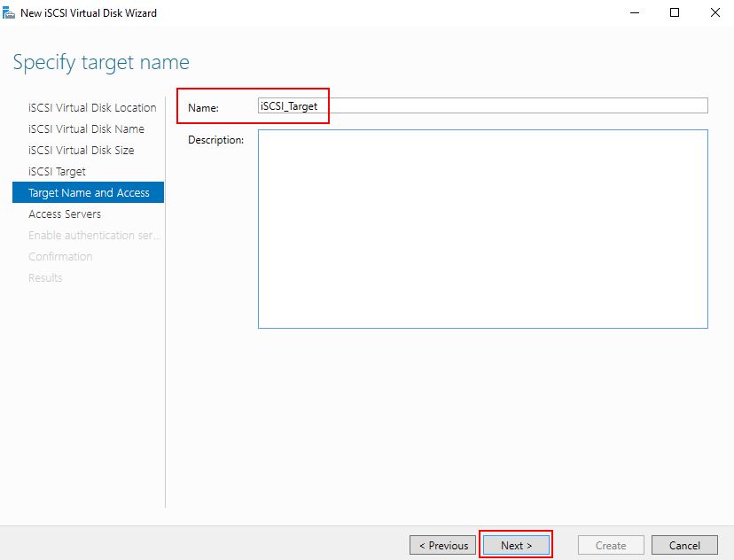Close the iSCSI Virtual Disk Wizard
Image resolution: width=734 pixels, height=560 pixels.
[x=714, y=12]
